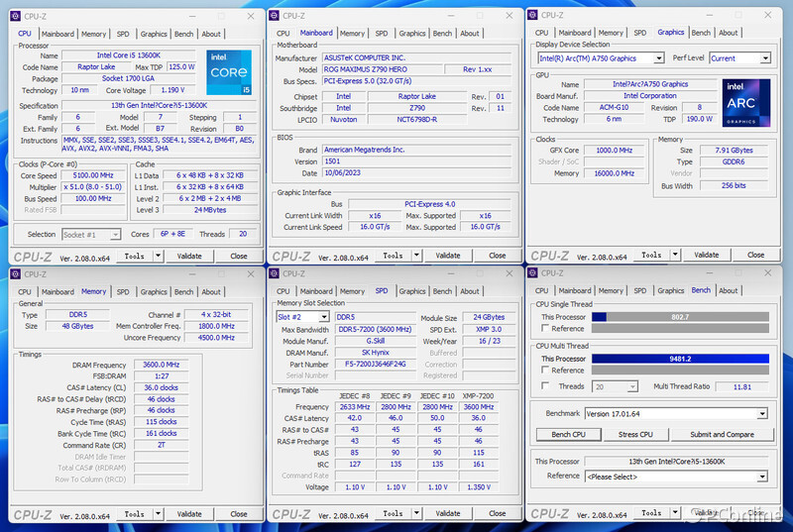Click the processor name 'Intel Core i5 13600K'

click(129, 55)
